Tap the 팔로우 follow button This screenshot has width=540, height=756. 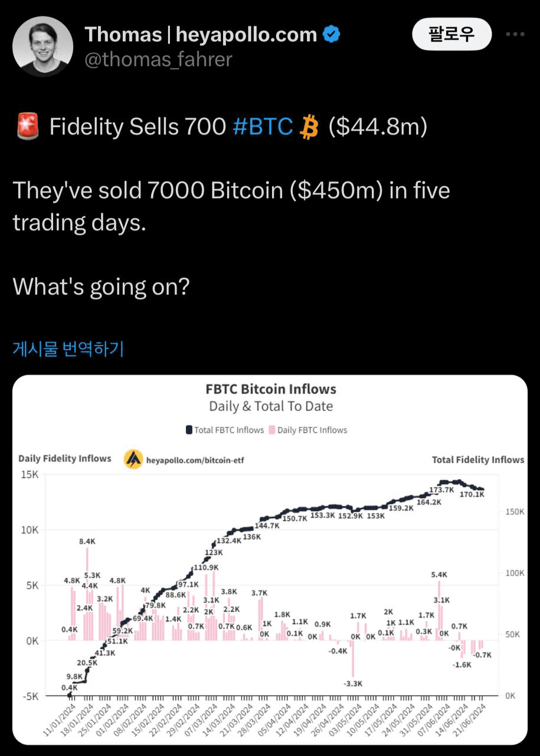pos(451,34)
